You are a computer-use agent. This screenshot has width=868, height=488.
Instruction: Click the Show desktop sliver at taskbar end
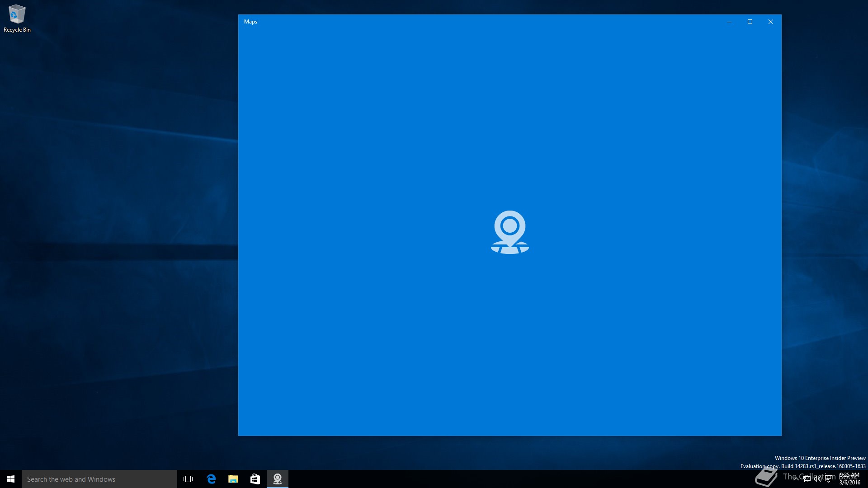click(x=867, y=479)
